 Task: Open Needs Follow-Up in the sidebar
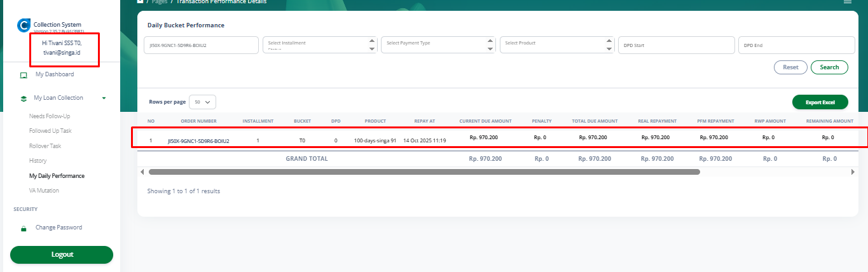50,116
